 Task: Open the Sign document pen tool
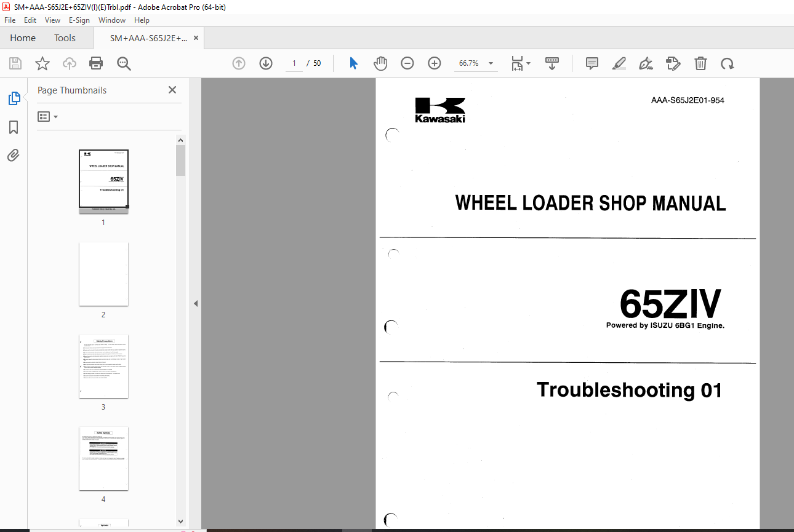(646, 63)
